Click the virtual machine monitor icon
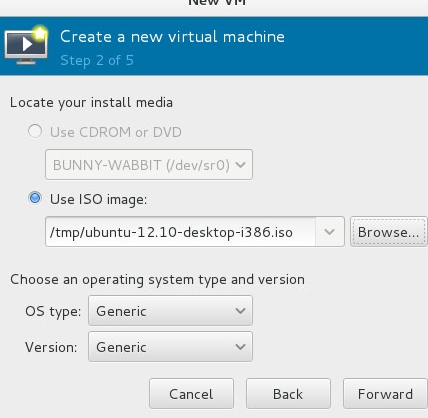The width and height of the screenshot is (428, 418). click(26, 45)
